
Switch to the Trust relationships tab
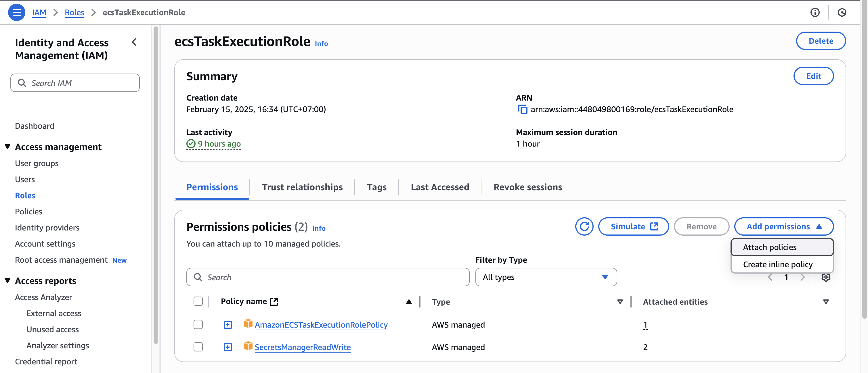pyautogui.click(x=302, y=187)
